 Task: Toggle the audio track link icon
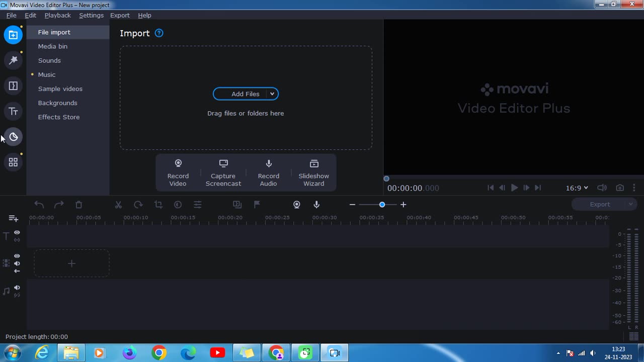(x=17, y=295)
